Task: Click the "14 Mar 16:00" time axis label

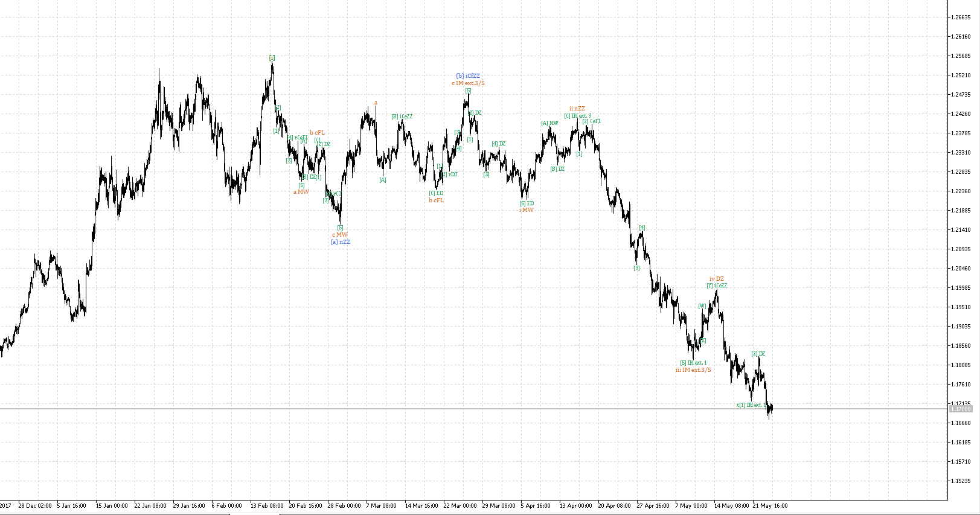Action: click(x=421, y=506)
